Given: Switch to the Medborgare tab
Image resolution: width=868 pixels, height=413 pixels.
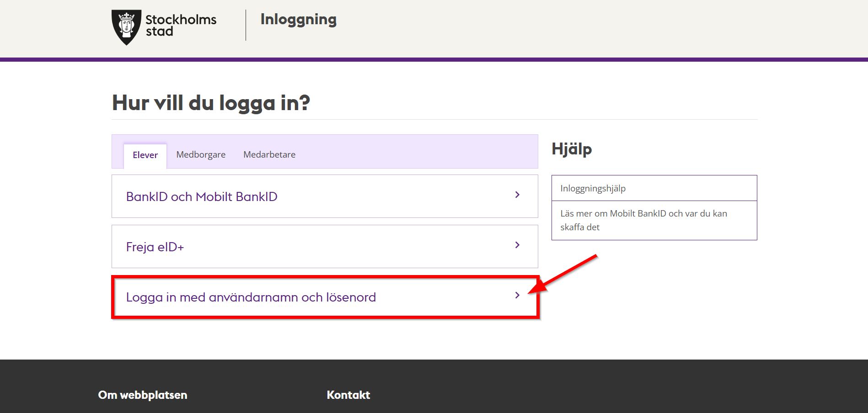Looking at the screenshot, I should 201,155.
